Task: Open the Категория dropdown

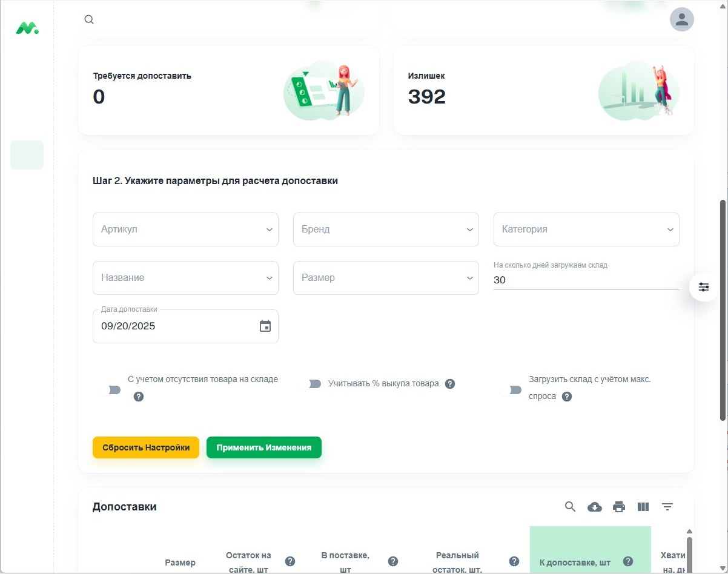Action: click(586, 229)
